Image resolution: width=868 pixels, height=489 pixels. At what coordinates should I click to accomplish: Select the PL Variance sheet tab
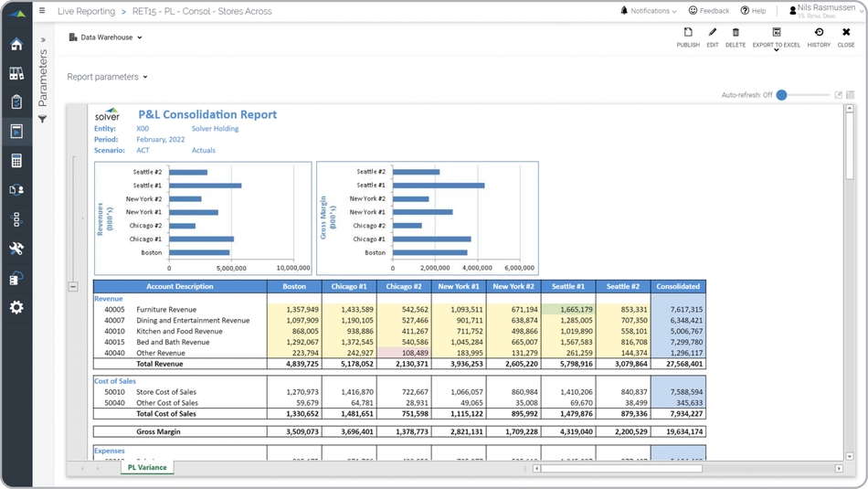pos(147,467)
